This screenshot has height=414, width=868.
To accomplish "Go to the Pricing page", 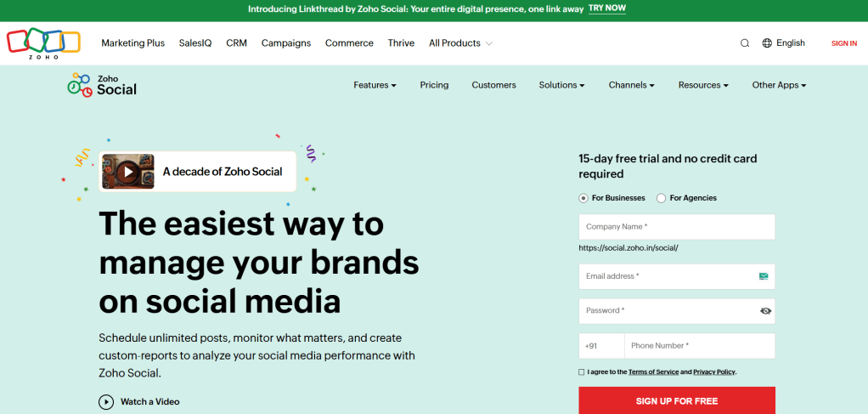I will click(x=434, y=85).
